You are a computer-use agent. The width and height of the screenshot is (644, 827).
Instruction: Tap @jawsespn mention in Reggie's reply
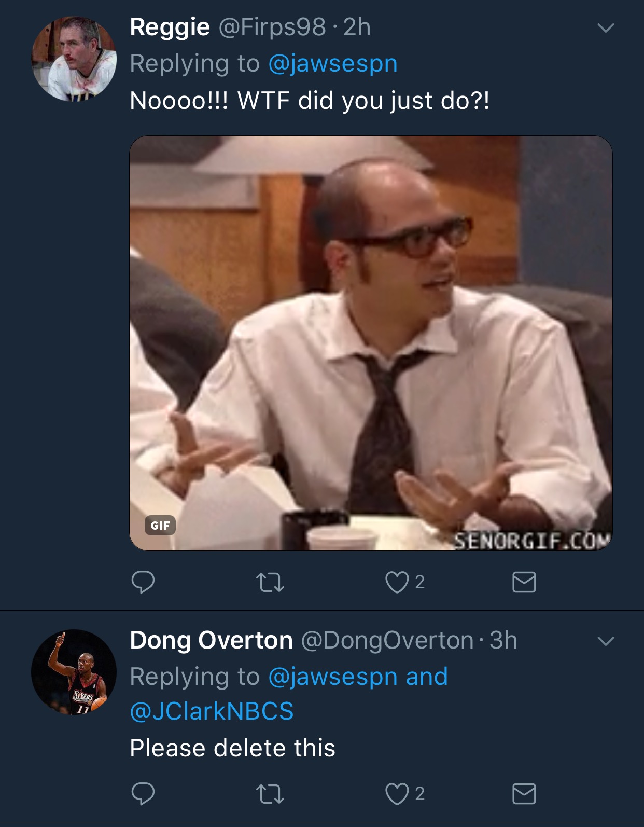coord(333,64)
